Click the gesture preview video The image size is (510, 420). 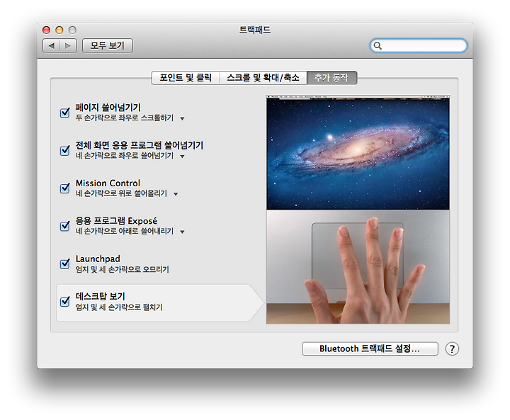pos(358,210)
